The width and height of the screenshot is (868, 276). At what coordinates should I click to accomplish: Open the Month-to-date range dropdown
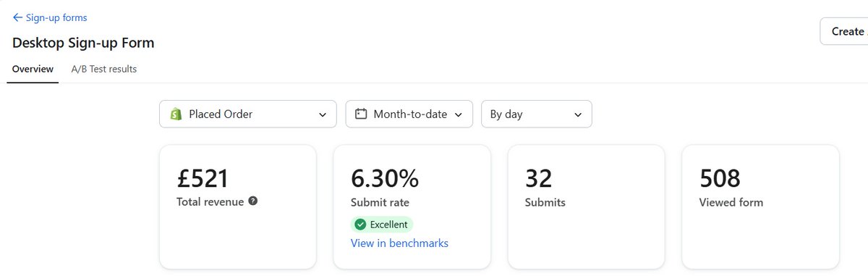[x=409, y=114]
